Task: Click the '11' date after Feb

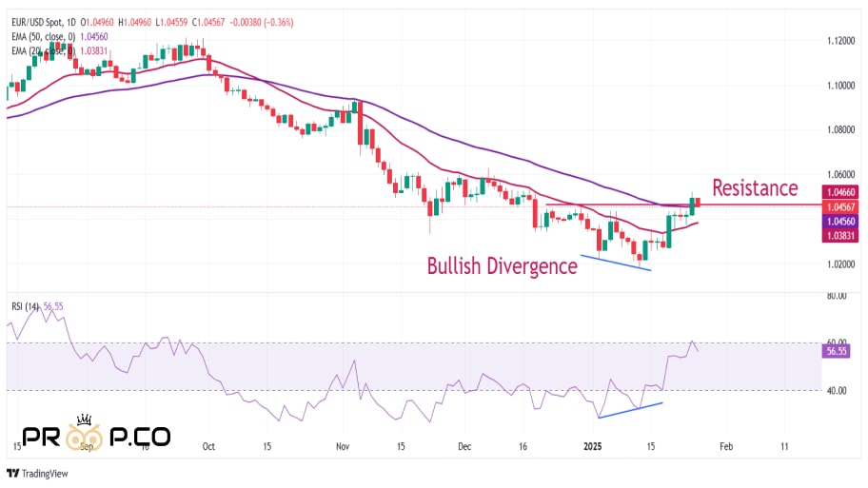Action: (x=784, y=446)
